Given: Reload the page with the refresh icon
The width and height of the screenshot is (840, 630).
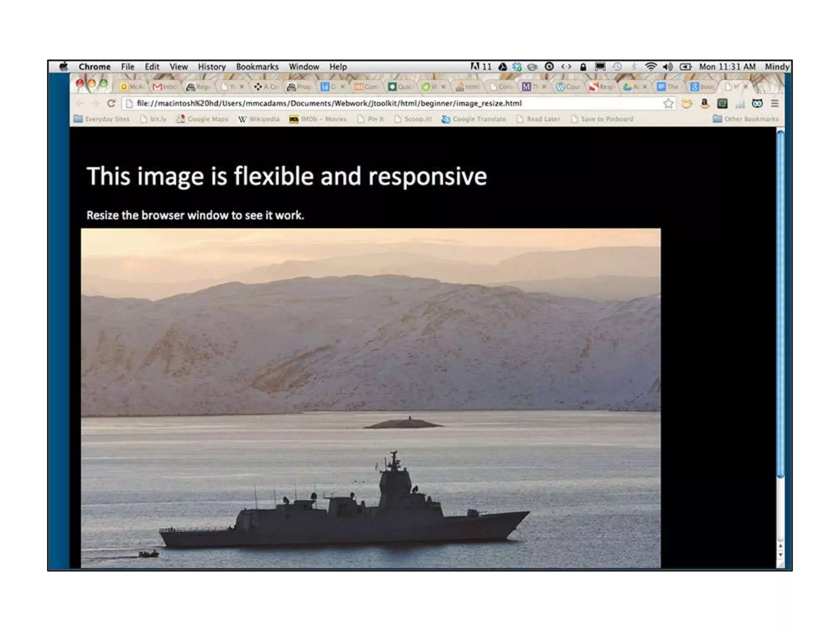Looking at the screenshot, I should pyautogui.click(x=111, y=103).
